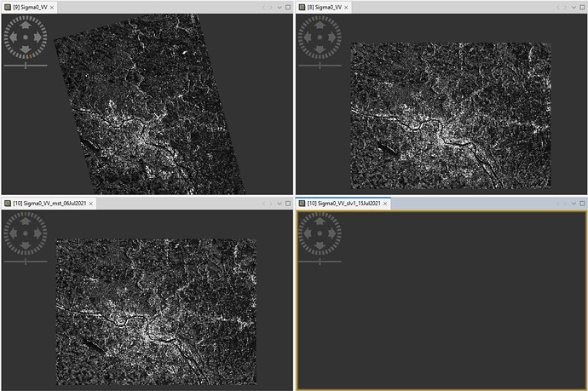Screen dimensions: 588x391
Task: Pan right in the Sigma0_VV_mst_06Jul2021 view
Action: point(37,233)
